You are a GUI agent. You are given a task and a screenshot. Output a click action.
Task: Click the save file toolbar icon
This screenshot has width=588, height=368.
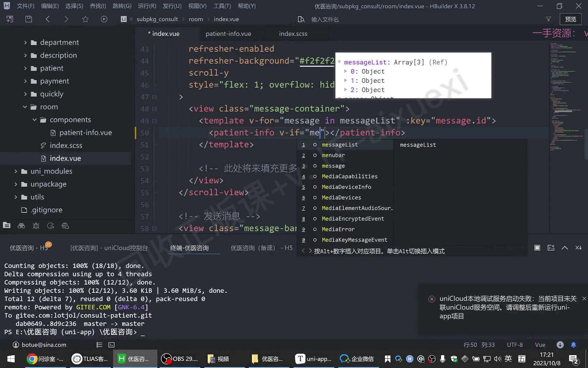click(28, 19)
